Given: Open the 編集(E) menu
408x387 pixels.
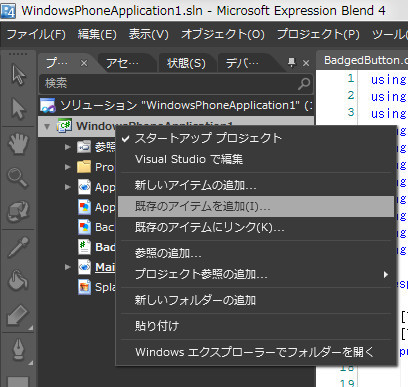Looking at the screenshot, I should pos(97,34).
